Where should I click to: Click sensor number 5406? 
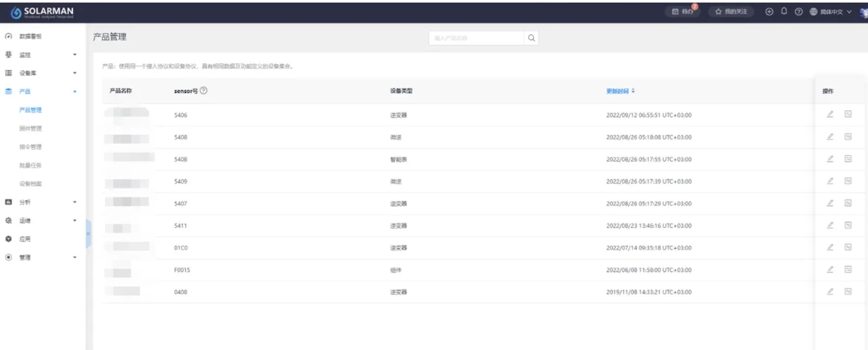(x=181, y=115)
